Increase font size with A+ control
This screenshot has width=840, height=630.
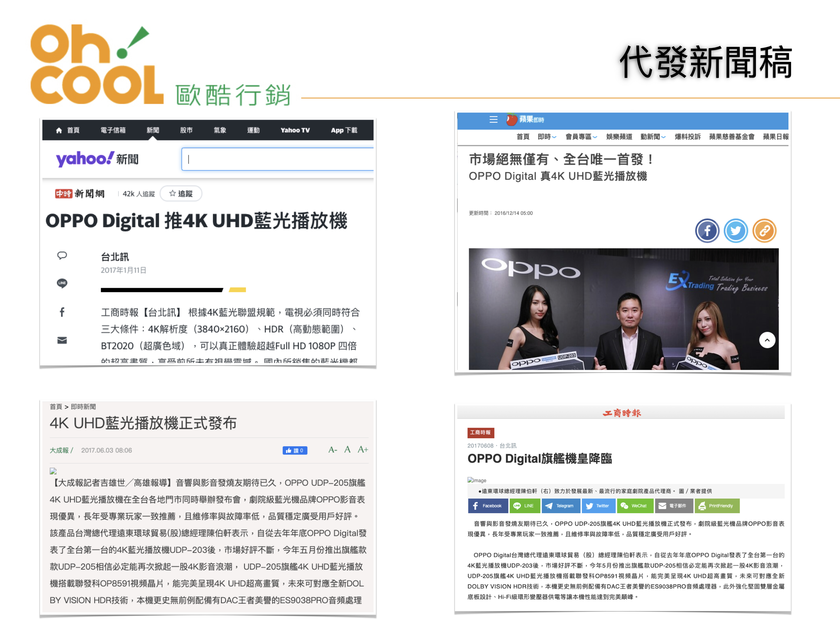[363, 450]
